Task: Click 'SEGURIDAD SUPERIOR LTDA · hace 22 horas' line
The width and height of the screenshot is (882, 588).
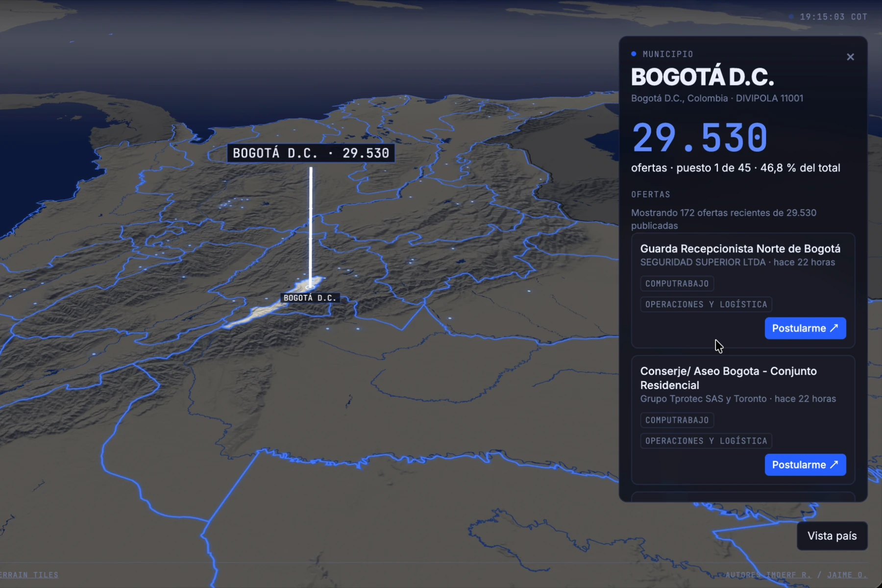Action: [x=737, y=262]
